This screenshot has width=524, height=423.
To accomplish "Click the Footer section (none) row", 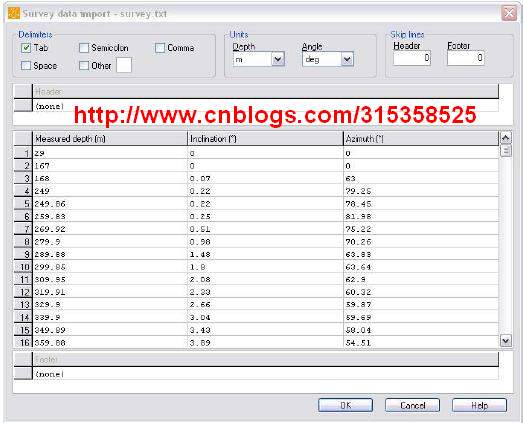I will click(x=265, y=374).
